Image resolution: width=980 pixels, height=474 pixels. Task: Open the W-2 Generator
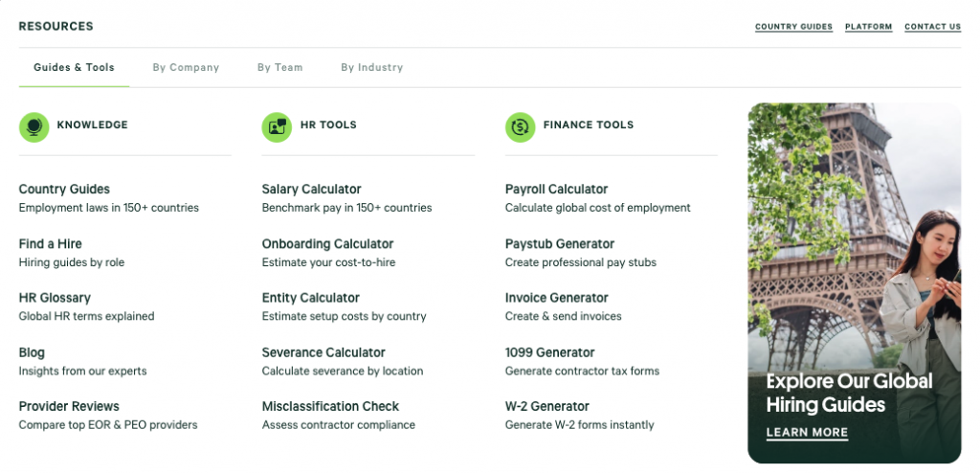546,406
